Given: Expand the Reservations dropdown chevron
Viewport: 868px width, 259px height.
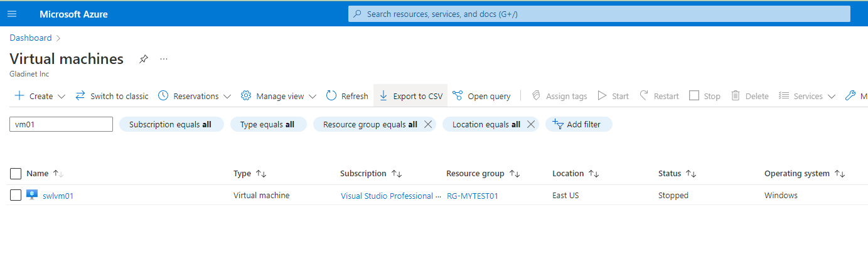Looking at the screenshot, I should (x=227, y=97).
